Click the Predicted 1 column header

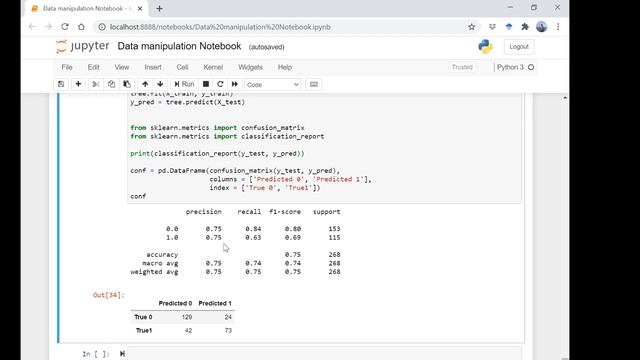[x=215, y=303]
